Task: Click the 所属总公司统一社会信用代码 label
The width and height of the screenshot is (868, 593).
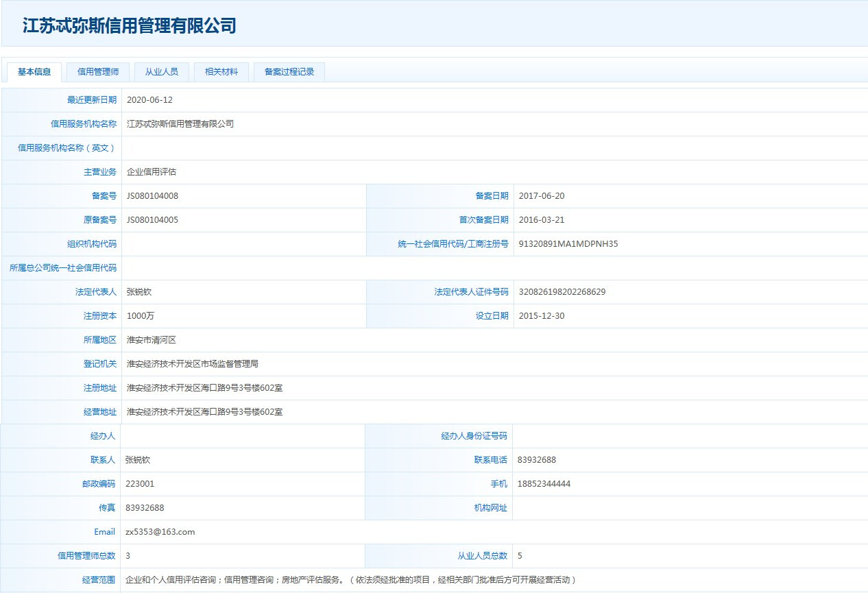Action: coord(63,268)
